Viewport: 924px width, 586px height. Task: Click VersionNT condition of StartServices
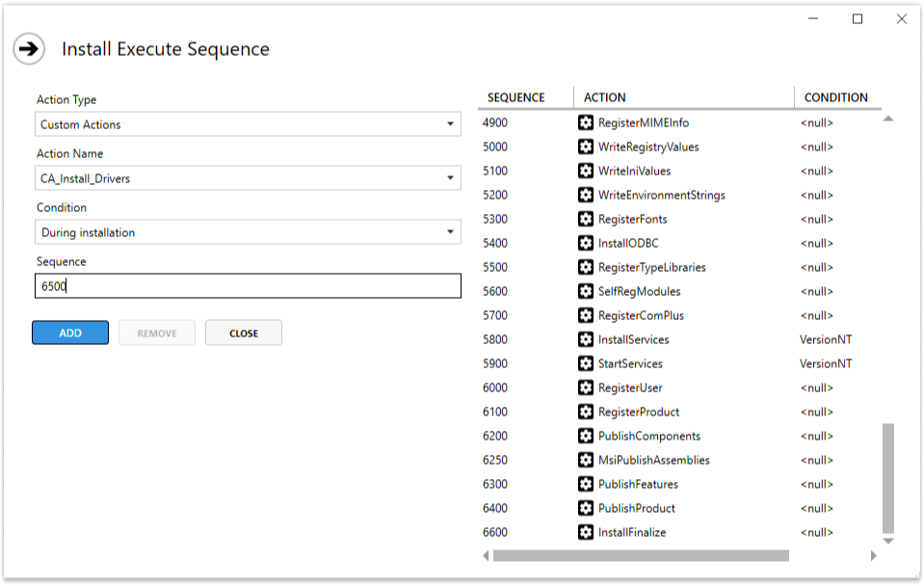pos(826,363)
